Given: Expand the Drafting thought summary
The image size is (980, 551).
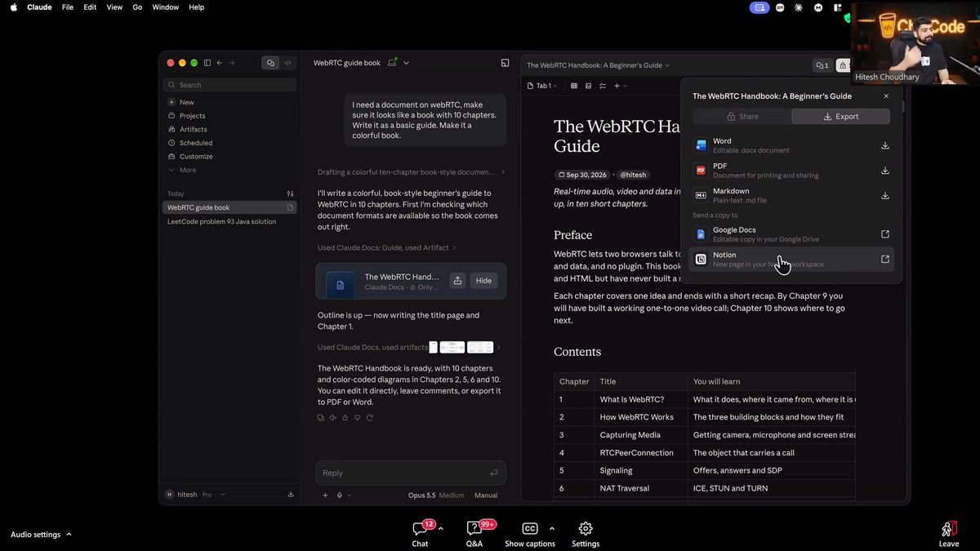Looking at the screenshot, I should point(412,172).
